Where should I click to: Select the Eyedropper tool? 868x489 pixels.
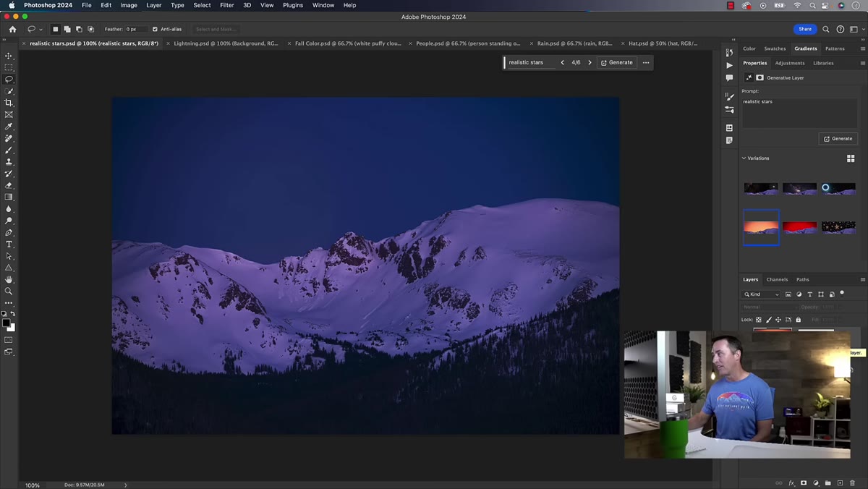pos(9,127)
